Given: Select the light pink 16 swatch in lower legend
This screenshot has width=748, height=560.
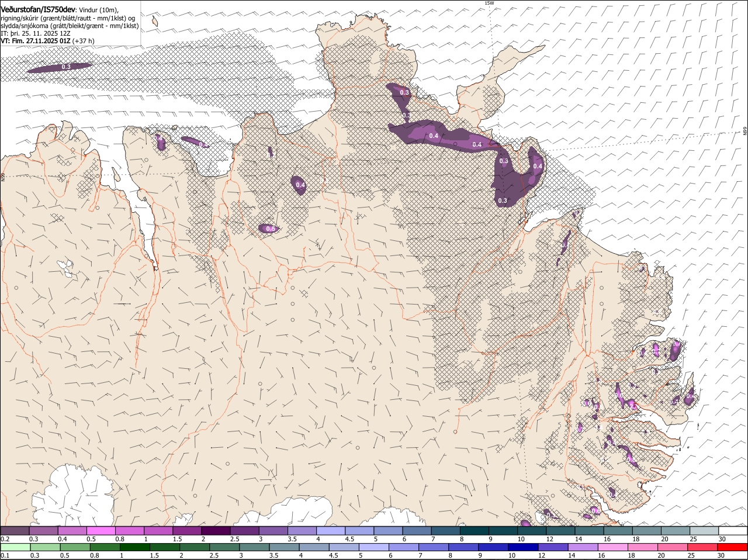Looking at the screenshot, I should point(612,547).
